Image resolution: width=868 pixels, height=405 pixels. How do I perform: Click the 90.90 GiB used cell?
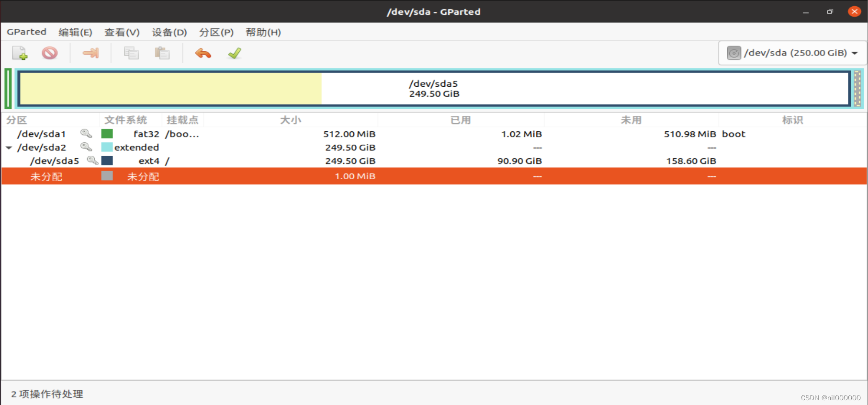(x=519, y=161)
